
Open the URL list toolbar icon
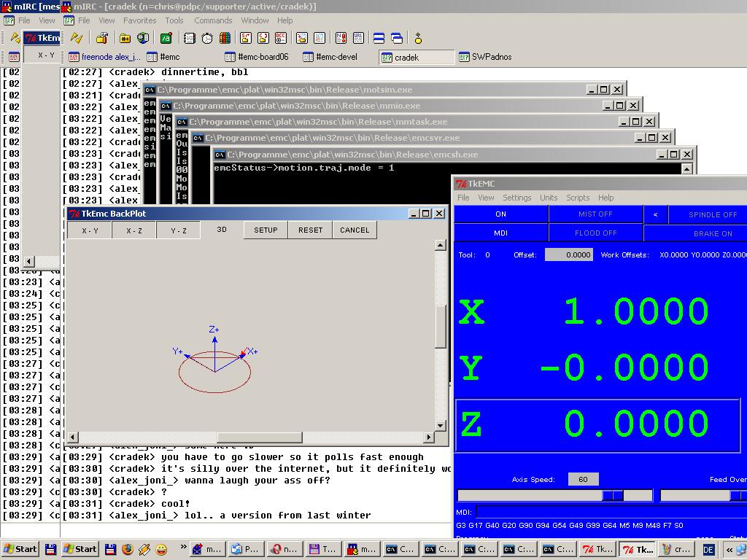click(358, 38)
